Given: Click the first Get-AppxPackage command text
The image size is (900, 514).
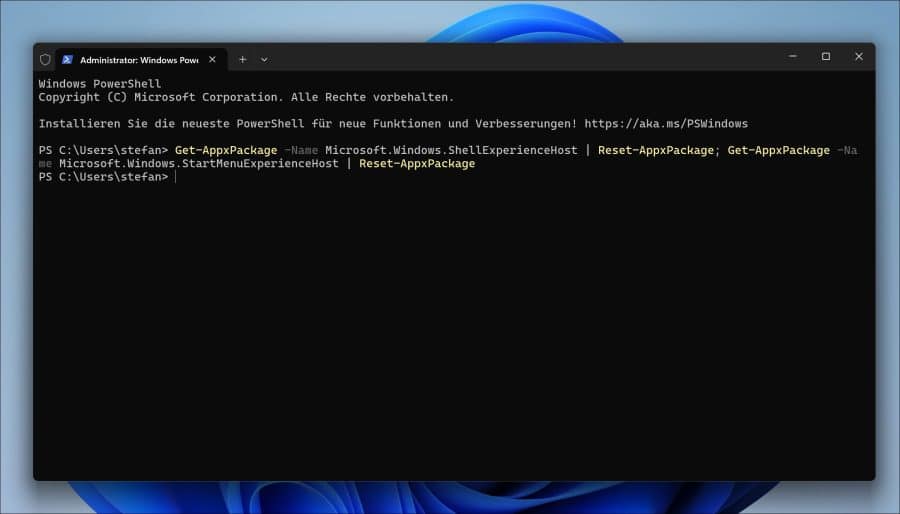Looking at the screenshot, I should [226, 150].
